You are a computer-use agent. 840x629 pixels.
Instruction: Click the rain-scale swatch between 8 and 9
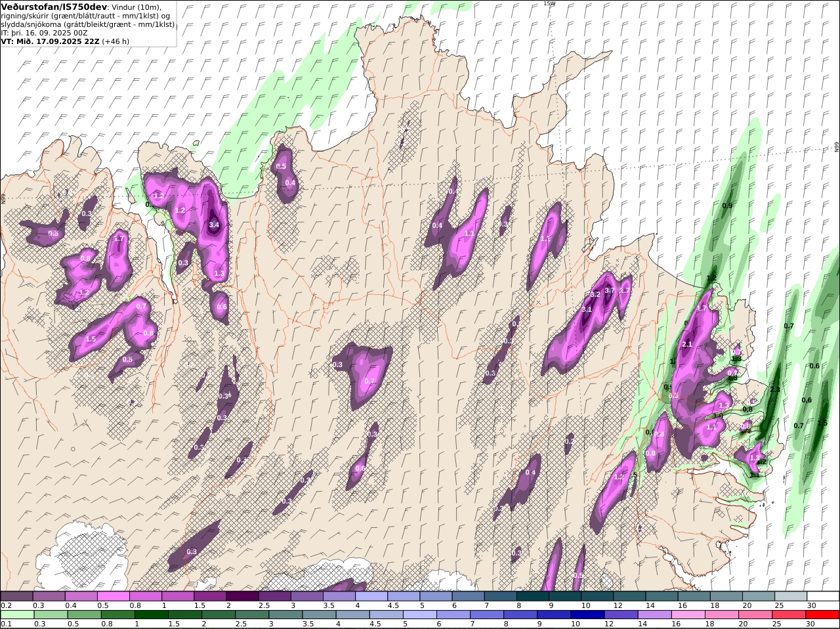521,615
